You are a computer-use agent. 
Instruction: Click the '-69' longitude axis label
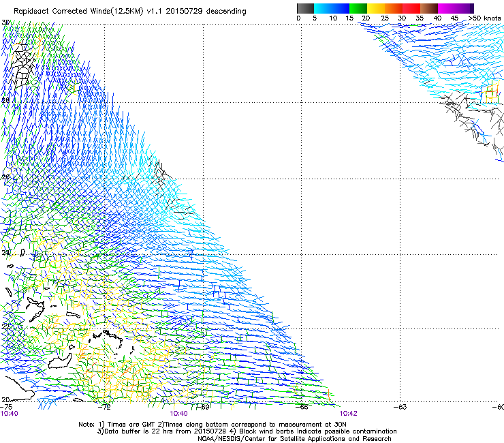(203, 407)
